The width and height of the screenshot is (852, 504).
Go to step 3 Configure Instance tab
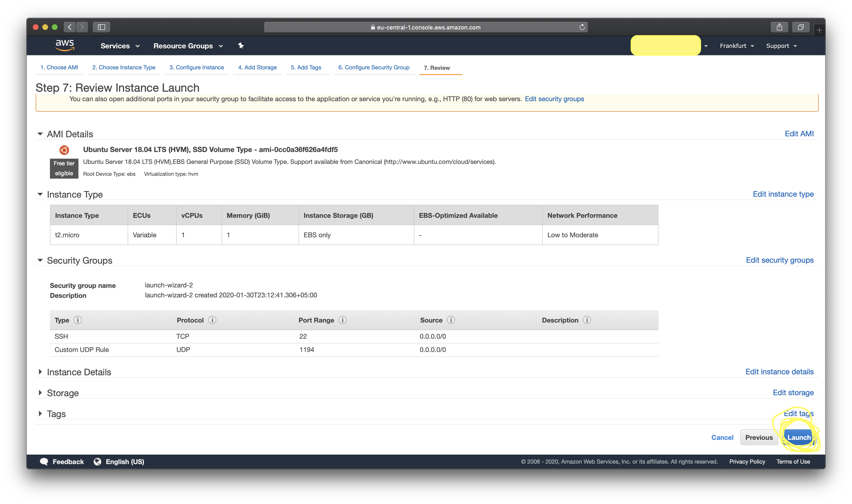coord(196,67)
